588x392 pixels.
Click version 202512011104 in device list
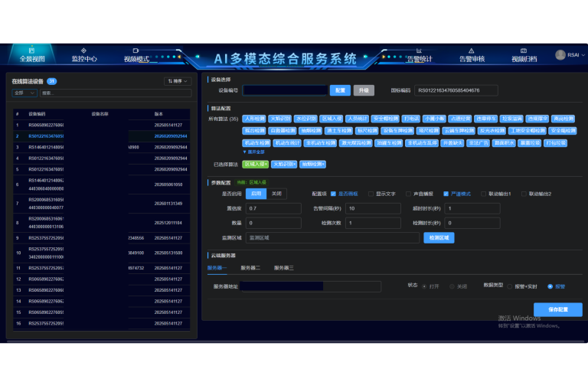coord(168,223)
